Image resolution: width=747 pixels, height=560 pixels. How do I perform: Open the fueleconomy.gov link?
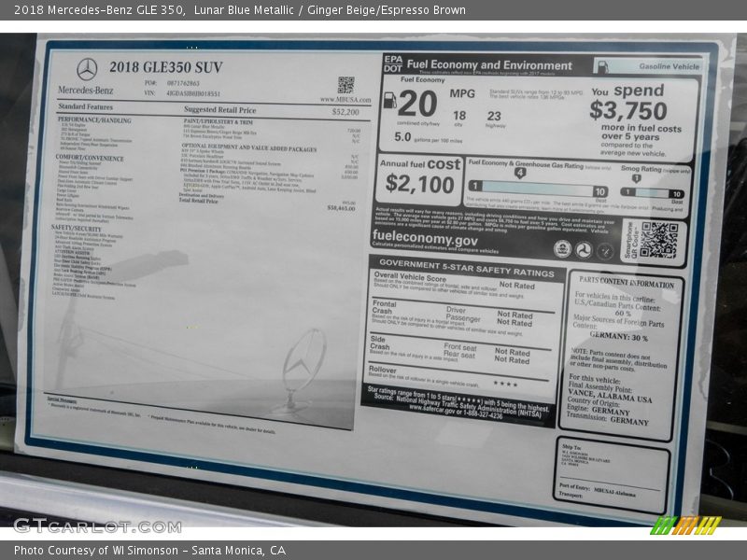(x=425, y=237)
